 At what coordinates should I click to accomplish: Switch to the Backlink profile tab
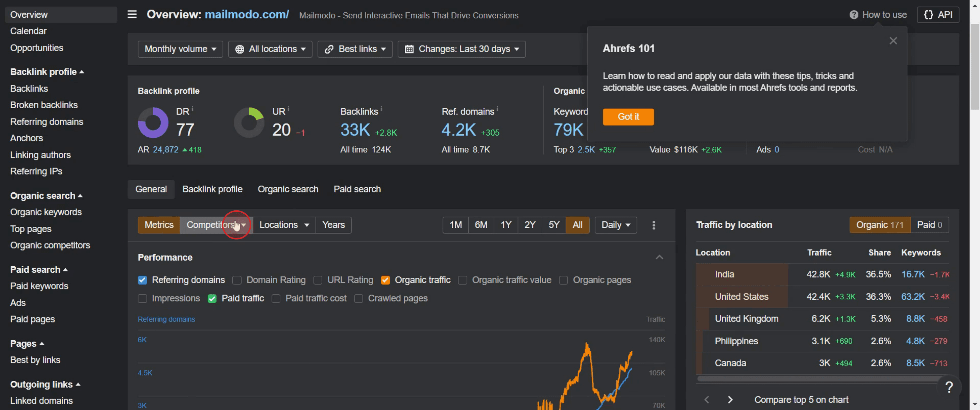[x=212, y=189]
